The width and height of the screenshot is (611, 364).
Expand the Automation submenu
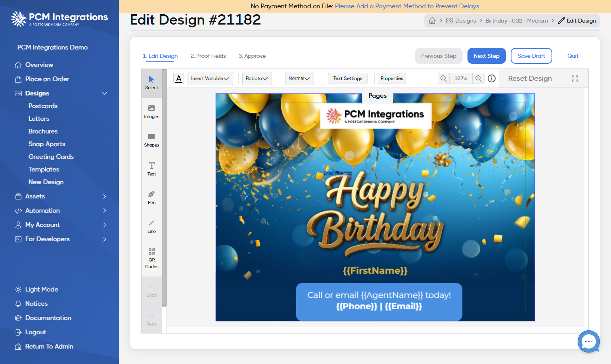[x=105, y=211]
